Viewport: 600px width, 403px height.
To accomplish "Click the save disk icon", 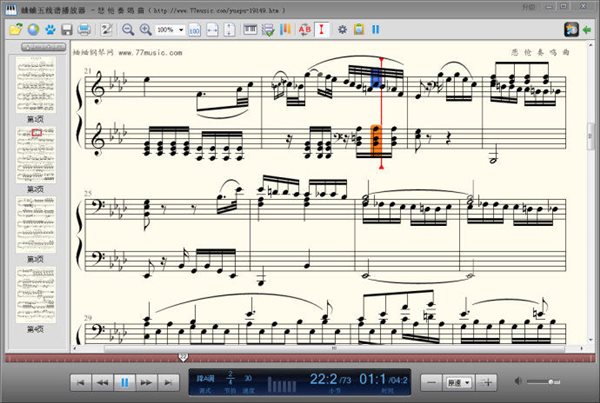I will (x=67, y=30).
